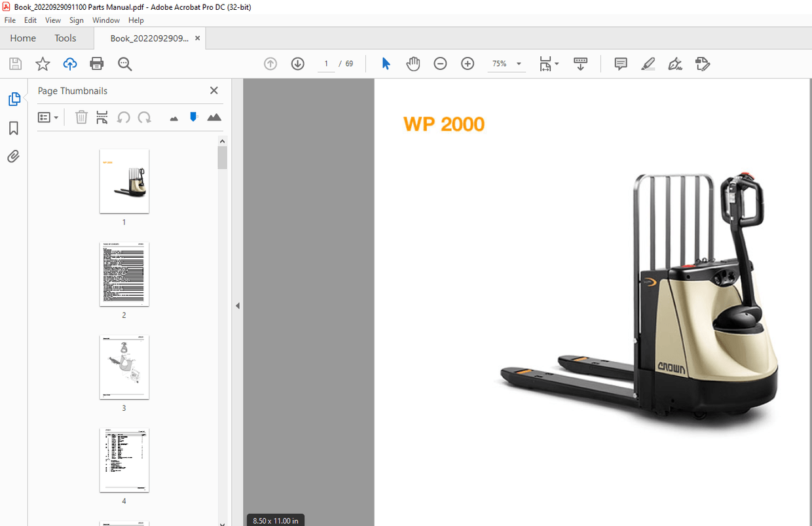Select the Highlight text tool

tap(648, 63)
